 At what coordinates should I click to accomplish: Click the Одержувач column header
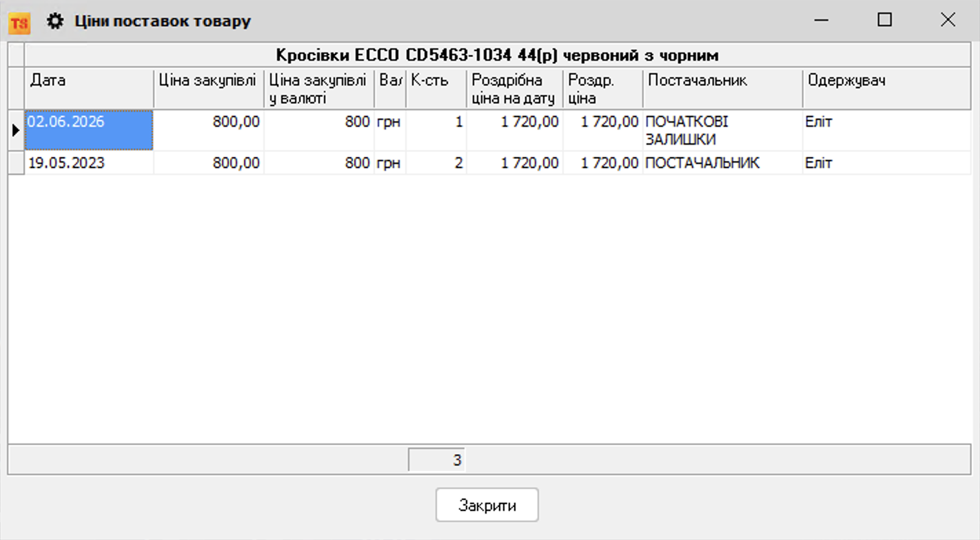tap(887, 87)
